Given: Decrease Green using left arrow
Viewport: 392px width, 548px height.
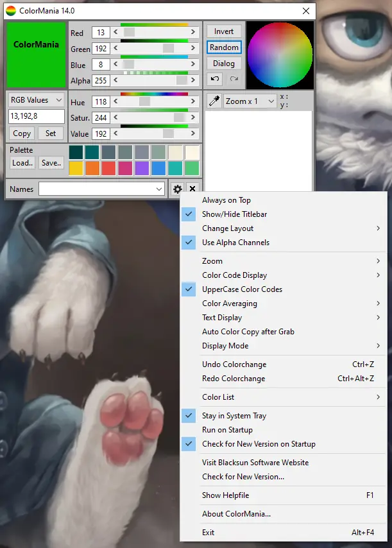Looking at the screenshot, I should [115, 48].
